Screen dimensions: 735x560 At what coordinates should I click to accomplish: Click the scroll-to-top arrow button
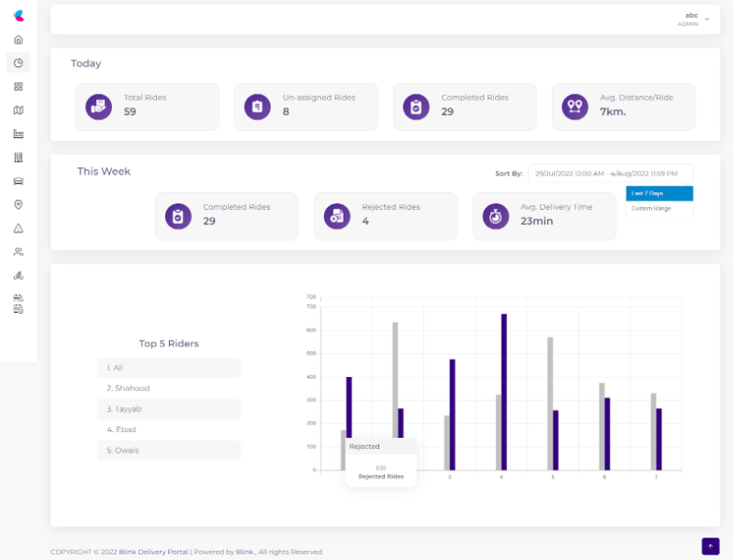(710, 546)
